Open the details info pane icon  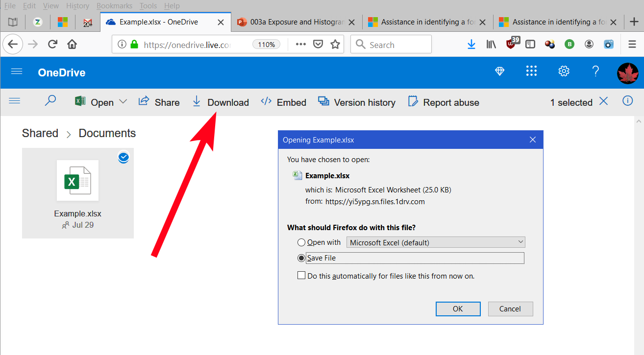point(627,101)
